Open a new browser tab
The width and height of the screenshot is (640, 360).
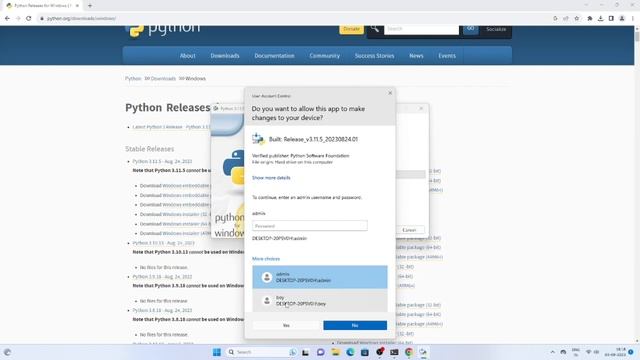tap(90, 6)
